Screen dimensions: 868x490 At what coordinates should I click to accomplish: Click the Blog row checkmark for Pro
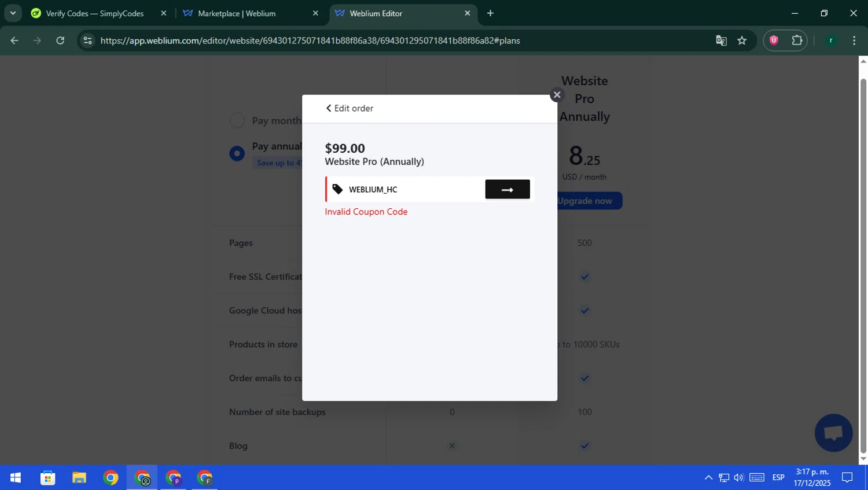(584, 445)
